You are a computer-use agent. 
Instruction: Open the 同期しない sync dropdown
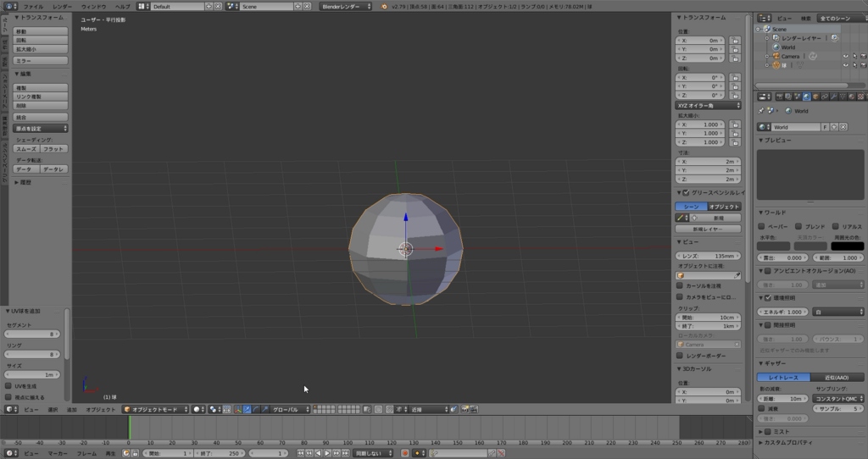click(x=373, y=453)
